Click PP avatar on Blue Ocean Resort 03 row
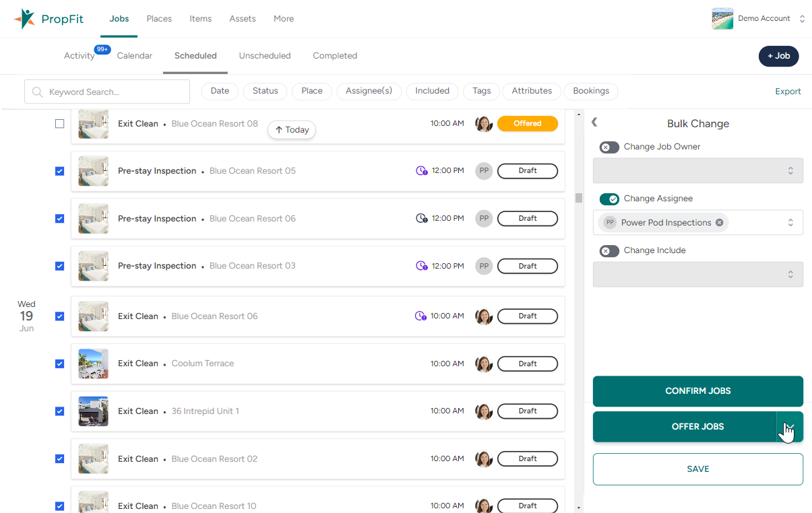812x513 pixels. pyautogui.click(x=484, y=266)
